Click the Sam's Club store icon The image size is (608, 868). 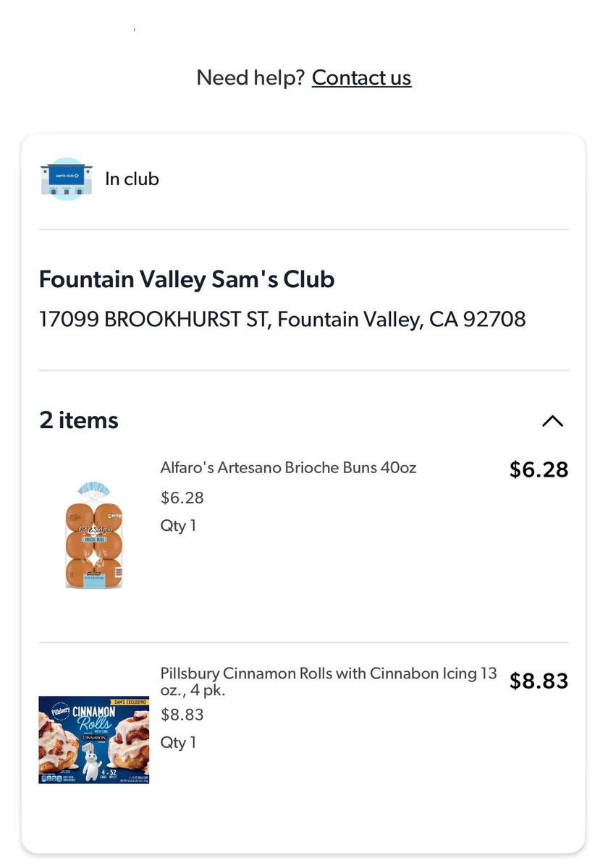67,179
